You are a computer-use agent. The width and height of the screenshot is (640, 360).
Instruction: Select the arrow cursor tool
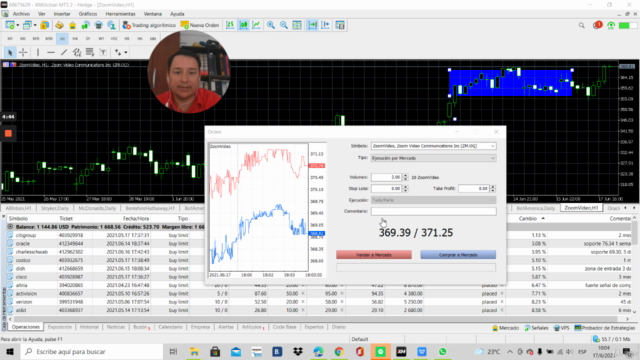click(x=10, y=52)
